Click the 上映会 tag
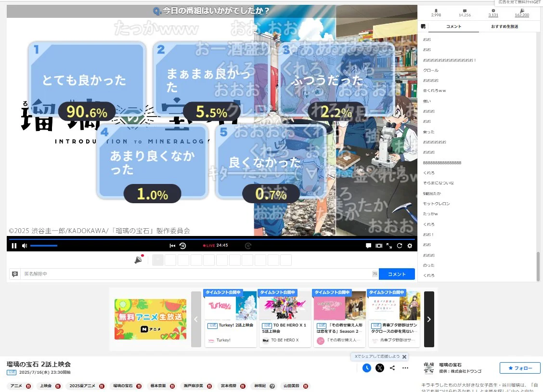The width and height of the screenshot is (543, 392). [x=46, y=386]
